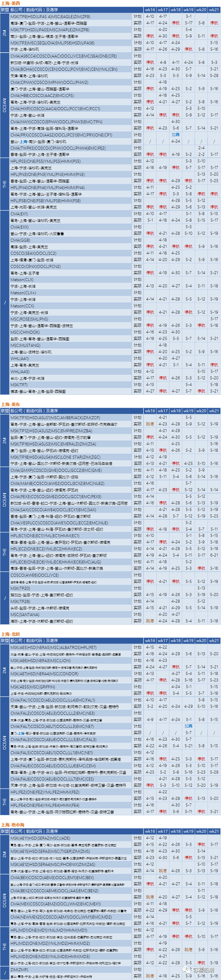
Task: Select MSC(MUSTANG) service row
Action: coord(71,346)
